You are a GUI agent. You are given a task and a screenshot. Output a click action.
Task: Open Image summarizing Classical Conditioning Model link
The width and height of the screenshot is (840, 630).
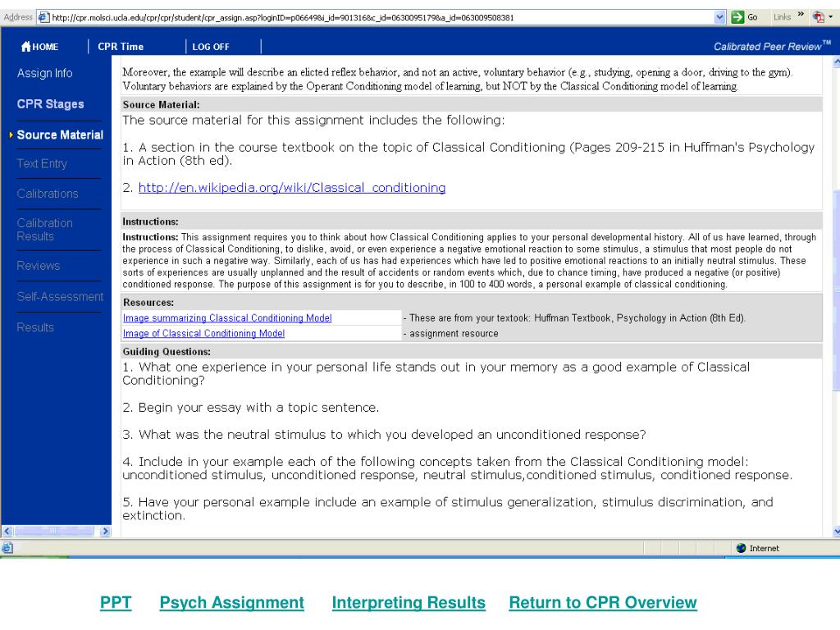[228, 318]
